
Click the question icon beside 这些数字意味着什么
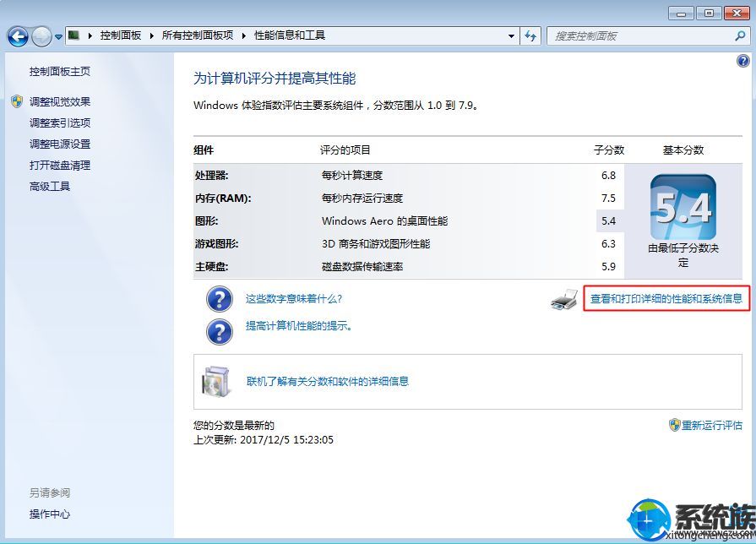(x=220, y=299)
